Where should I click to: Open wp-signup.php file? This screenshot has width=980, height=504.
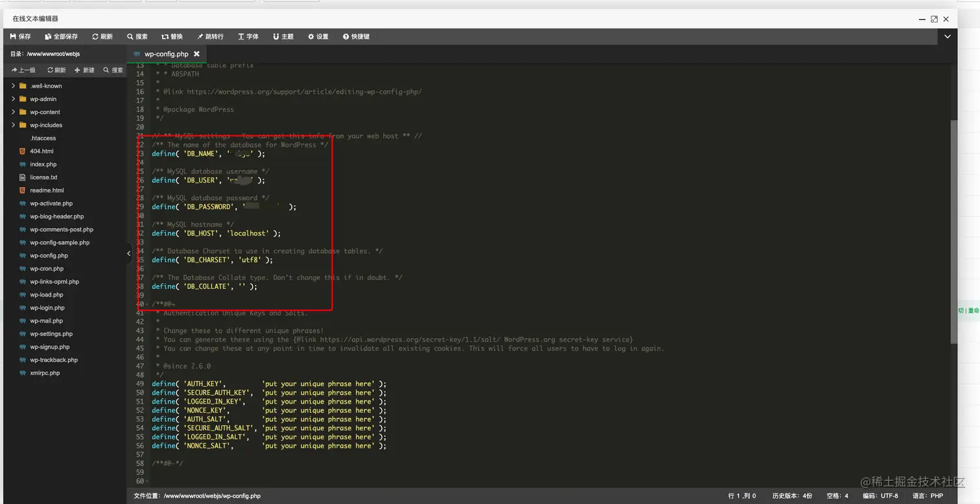(50, 347)
